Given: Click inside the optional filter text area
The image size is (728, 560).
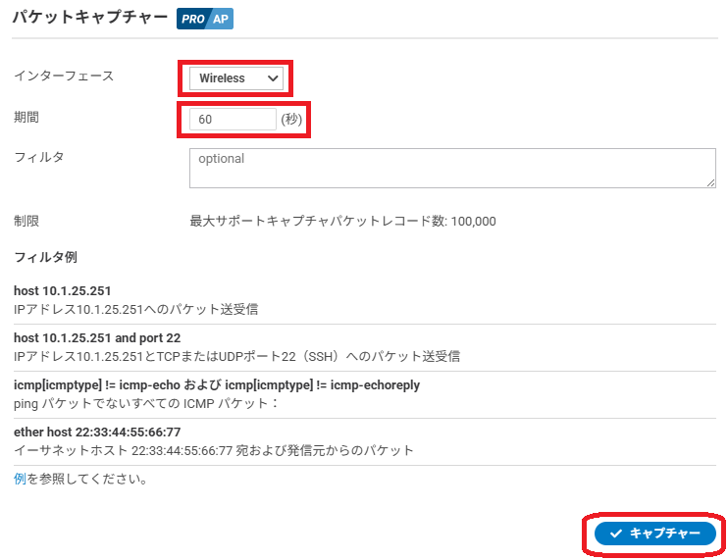Looking at the screenshot, I should click(451, 168).
